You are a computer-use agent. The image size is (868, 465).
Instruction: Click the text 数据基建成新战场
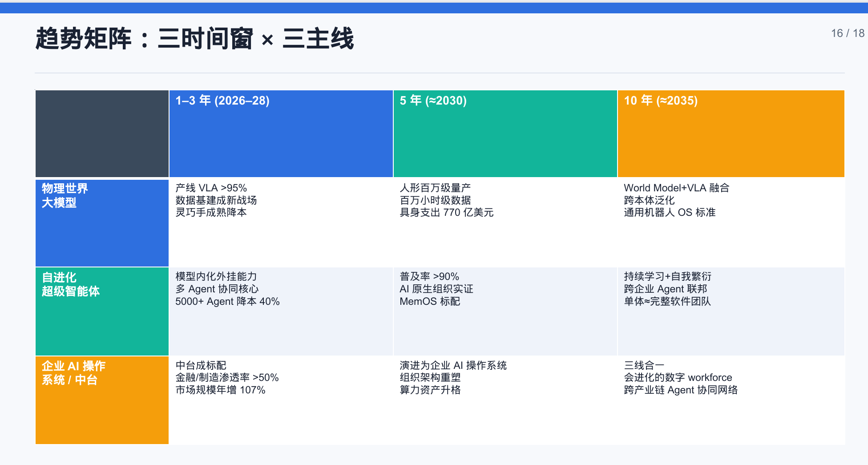(216, 200)
